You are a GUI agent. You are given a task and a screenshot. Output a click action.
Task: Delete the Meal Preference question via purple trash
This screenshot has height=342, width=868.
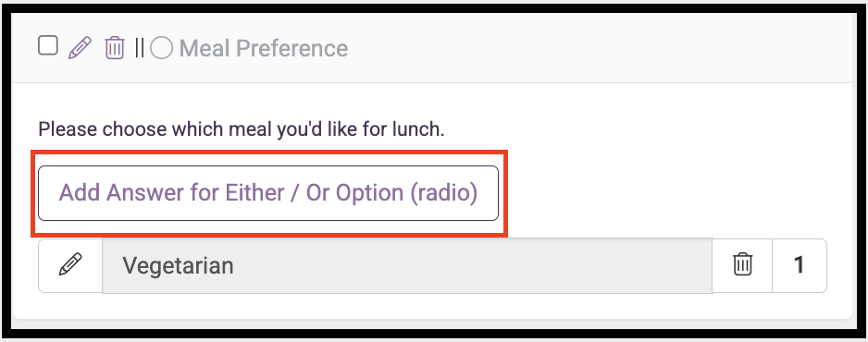115,47
